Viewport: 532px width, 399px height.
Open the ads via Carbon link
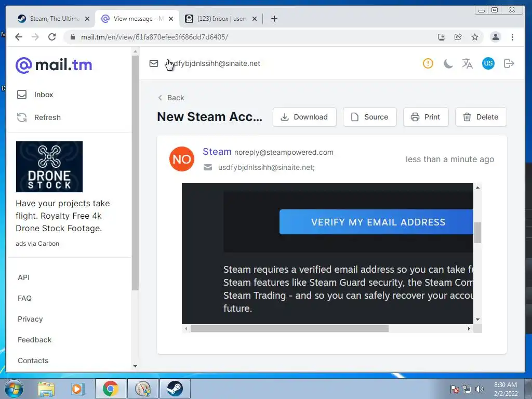click(x=37, y=244)
